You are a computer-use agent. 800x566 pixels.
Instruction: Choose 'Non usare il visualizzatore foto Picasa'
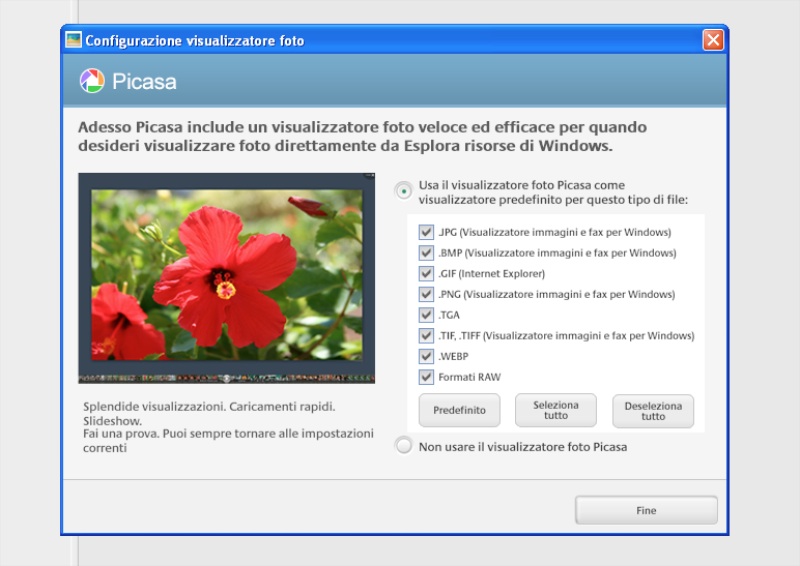tap(403, 446)
